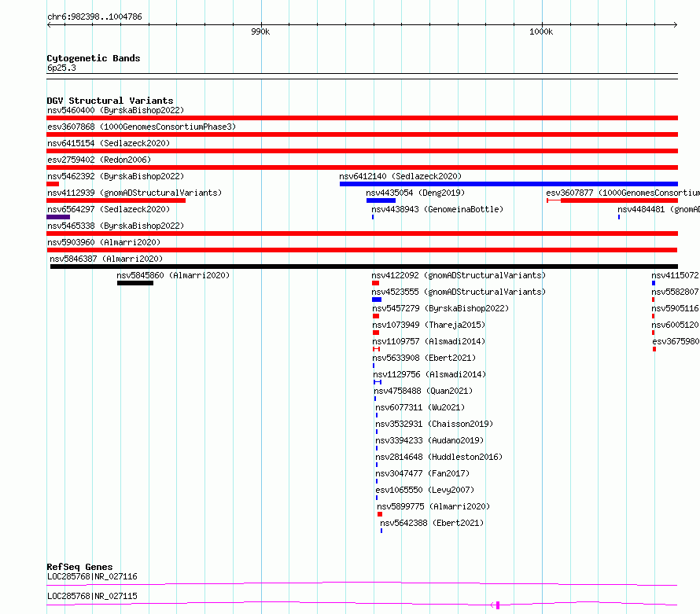Click the nsv3394233 (Audano2019) label
Viewport: 700px width, 614px height.
[429, 440]
